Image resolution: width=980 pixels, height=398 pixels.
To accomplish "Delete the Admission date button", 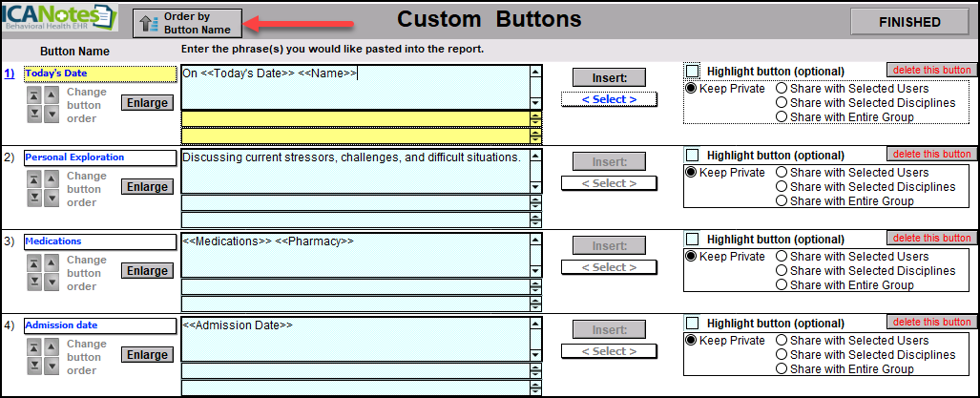I will [930, 322].
